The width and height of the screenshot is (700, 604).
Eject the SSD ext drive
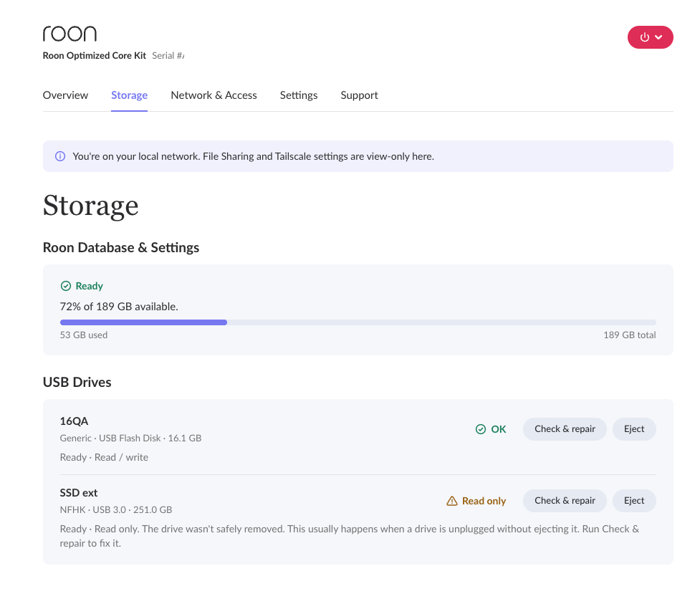[x=634, y=501]
